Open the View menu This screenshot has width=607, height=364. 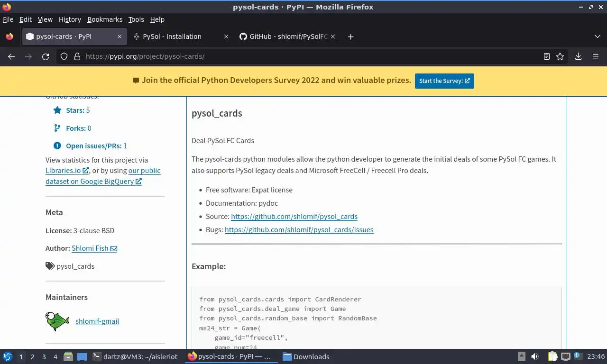pos(45,19)
